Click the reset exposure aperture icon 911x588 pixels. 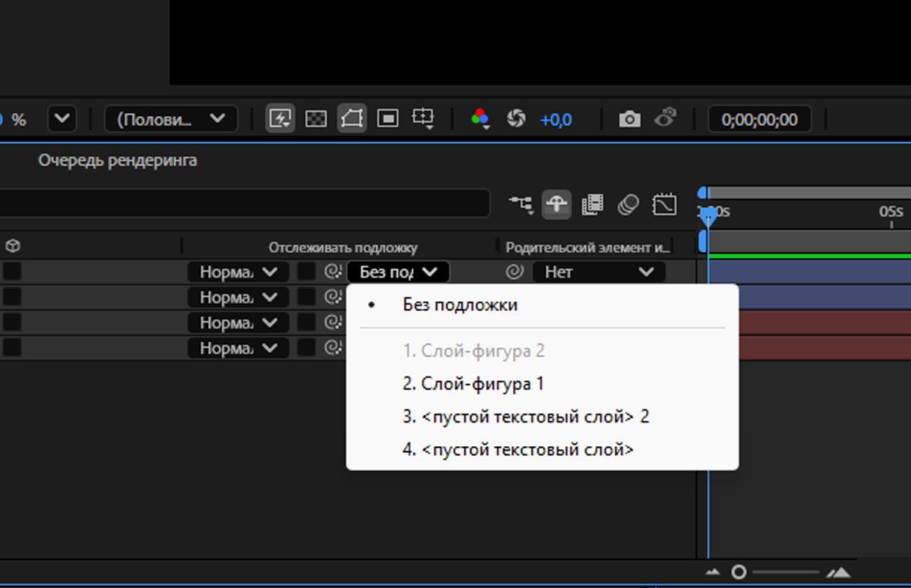(516, 119)
